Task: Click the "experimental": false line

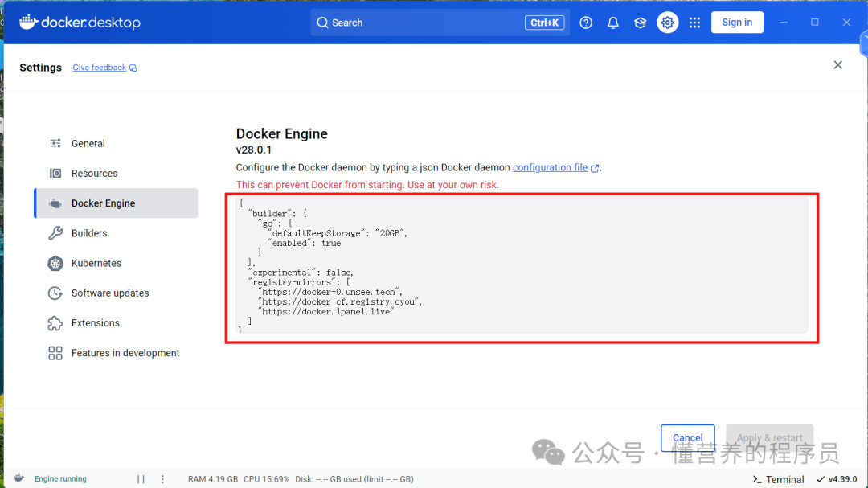Action: (301, 273)
